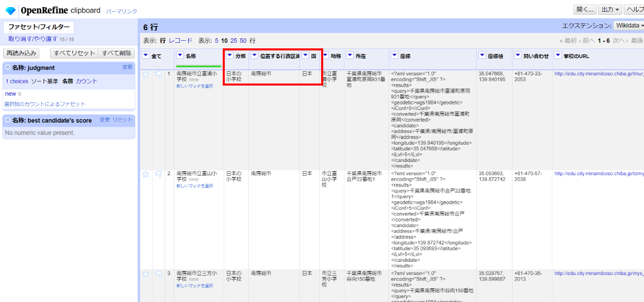Screen dimensions: 644x302
Task: Click 新しいマッチを選択 for 富浦小学校
Action: coord(195,86)
